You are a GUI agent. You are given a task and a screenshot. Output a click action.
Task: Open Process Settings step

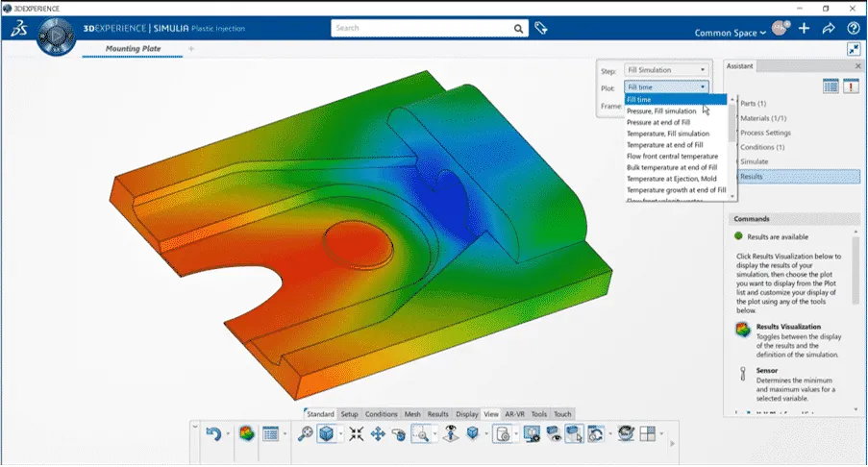point(765,133)
